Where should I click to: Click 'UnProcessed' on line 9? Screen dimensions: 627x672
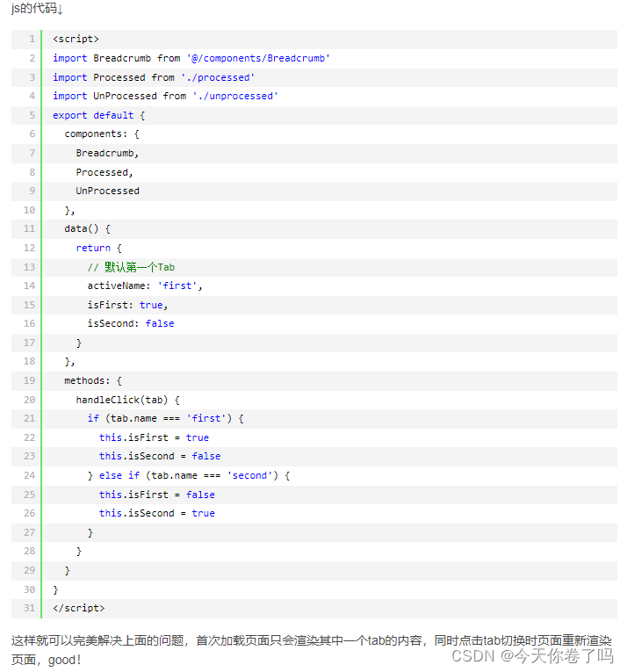(x=107, y=191)
